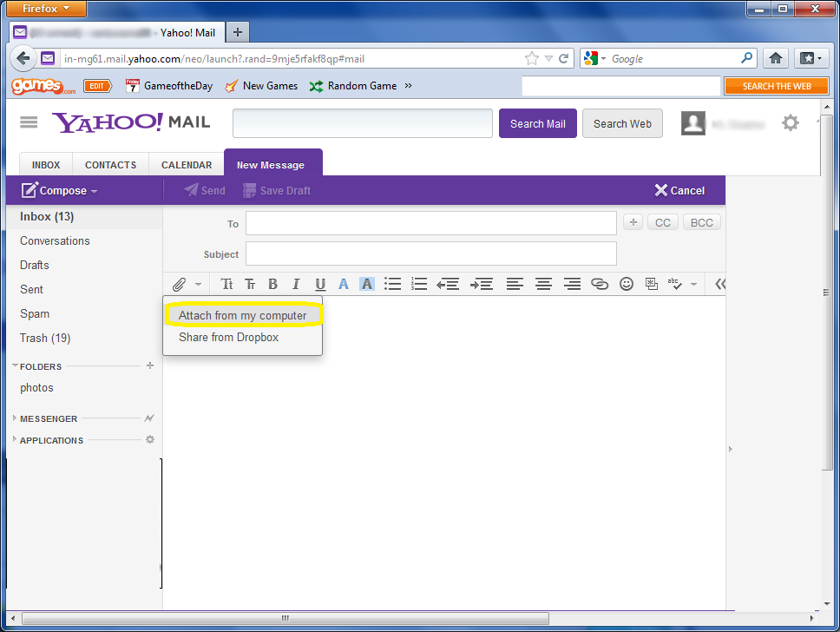Insert a hyperlink
The width and height of the screenshot is (840, 632).
tap(600, 284)
